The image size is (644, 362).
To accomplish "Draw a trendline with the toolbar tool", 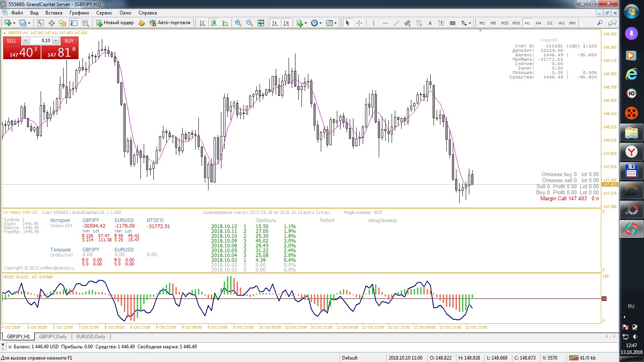I will click(396, 23).
